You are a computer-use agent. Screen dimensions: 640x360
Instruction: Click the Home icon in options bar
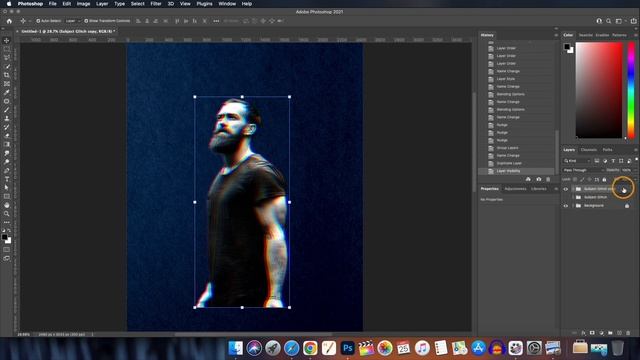(9, 21)
